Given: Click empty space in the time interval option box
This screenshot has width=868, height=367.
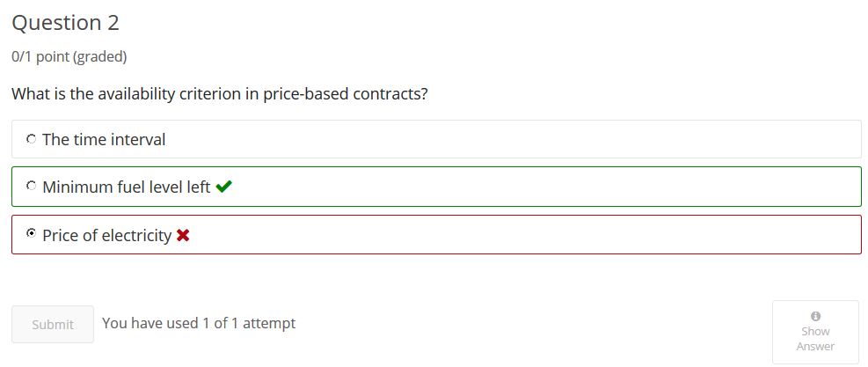Looking at the screenshot, I should tap(499, 139).
